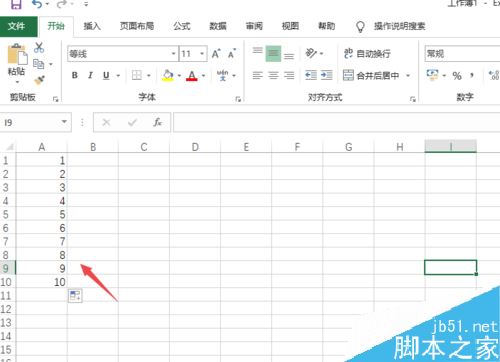The width and height of the screenshot is (500, 362).
Task: Toggle Underline formatting
Action: 106,76
